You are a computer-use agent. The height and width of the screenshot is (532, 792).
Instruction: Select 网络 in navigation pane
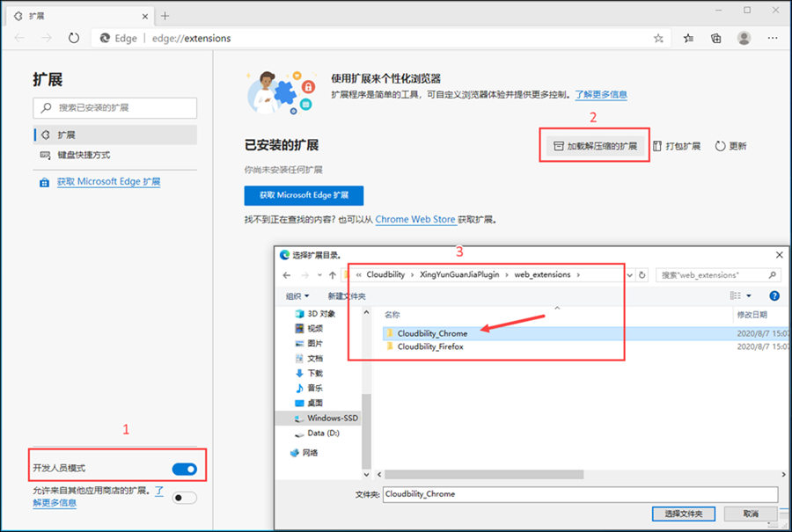tap(304, 453)
